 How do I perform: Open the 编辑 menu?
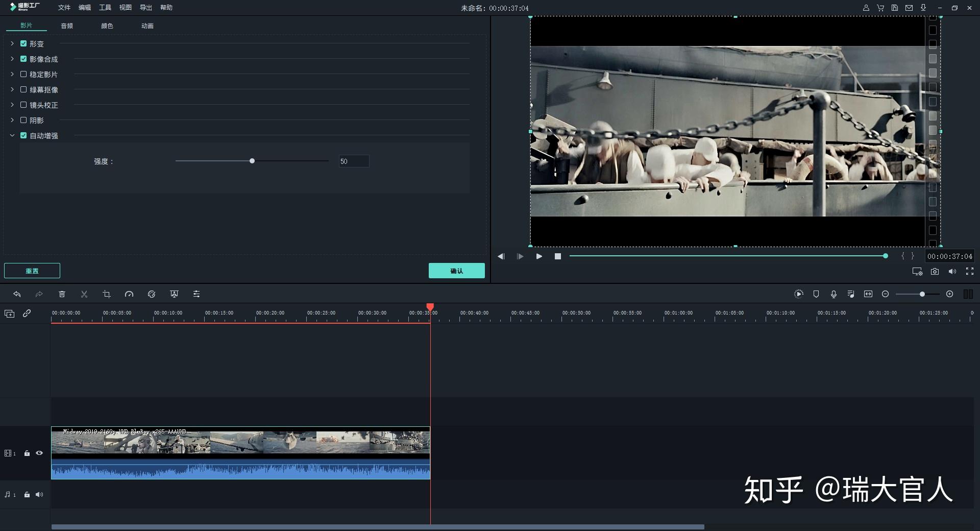pyautogui.click(x=85, y=8)
